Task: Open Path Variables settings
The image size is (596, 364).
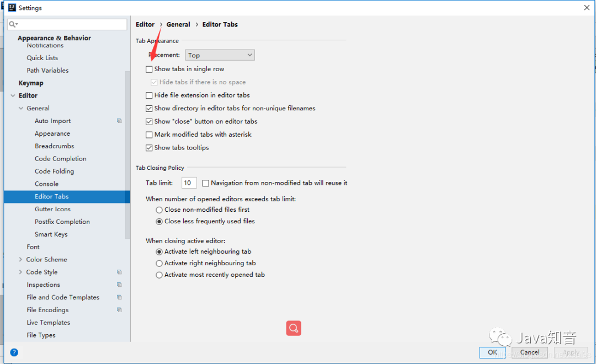Action: click(x=47, y=70)
